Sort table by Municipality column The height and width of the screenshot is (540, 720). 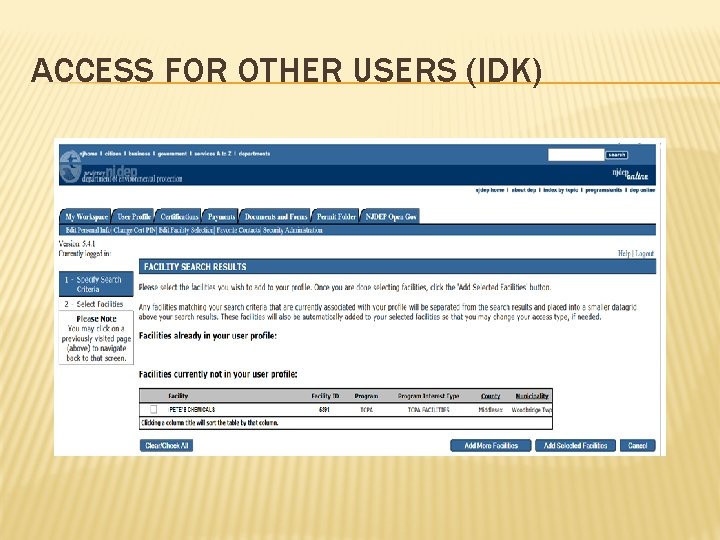point(532,395)
